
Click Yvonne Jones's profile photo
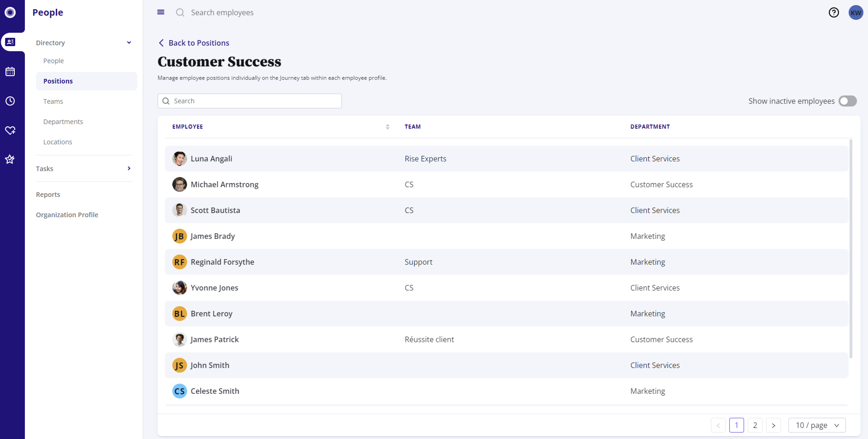tap(179, 288)
